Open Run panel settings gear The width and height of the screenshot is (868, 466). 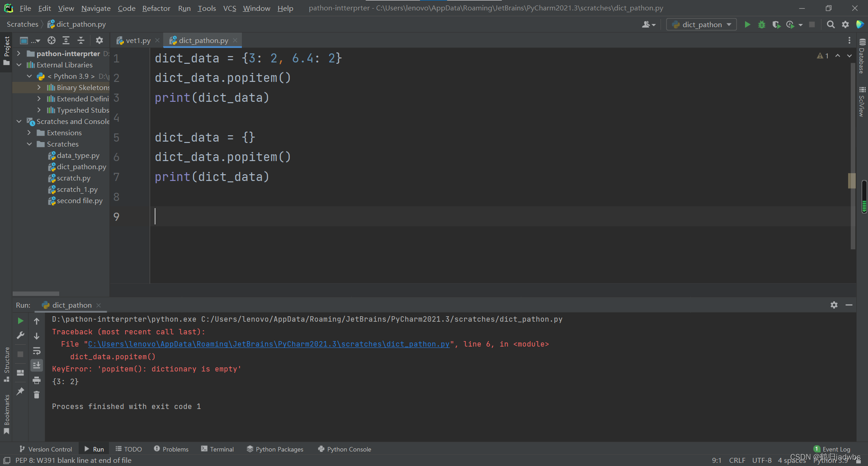tap(834, 305)
